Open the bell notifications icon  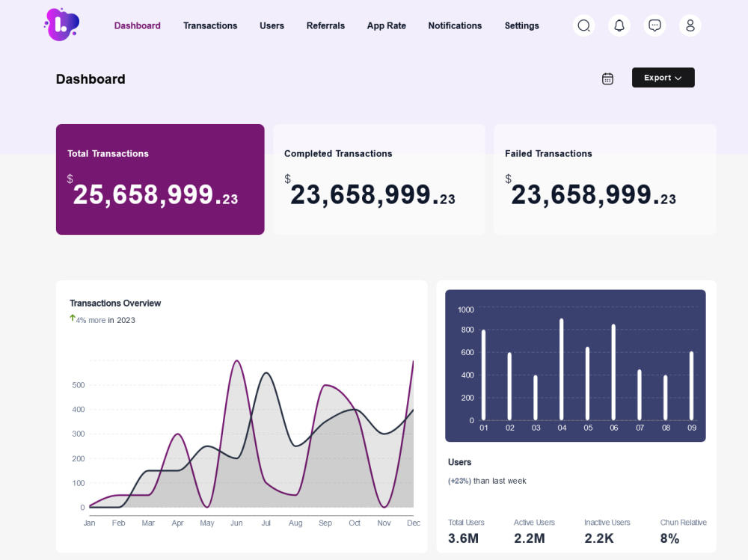coord(619,25)
